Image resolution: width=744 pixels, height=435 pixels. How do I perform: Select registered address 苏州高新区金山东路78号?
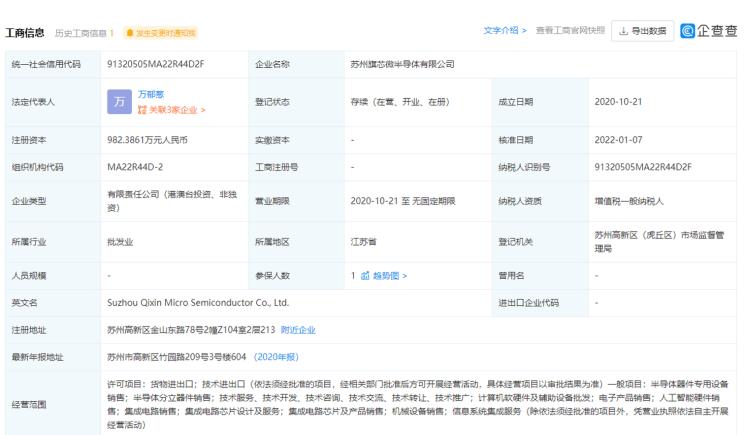[x=191, y=330]
